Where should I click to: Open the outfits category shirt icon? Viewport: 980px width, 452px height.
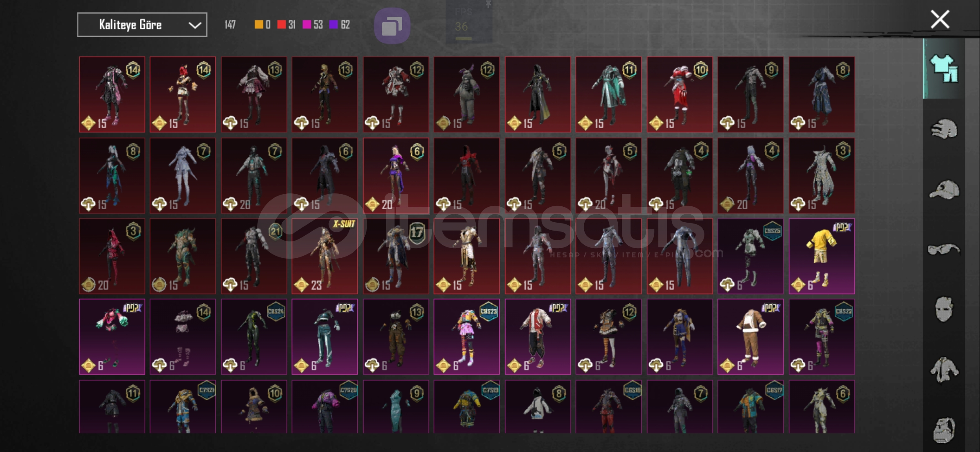coord(944,69)
